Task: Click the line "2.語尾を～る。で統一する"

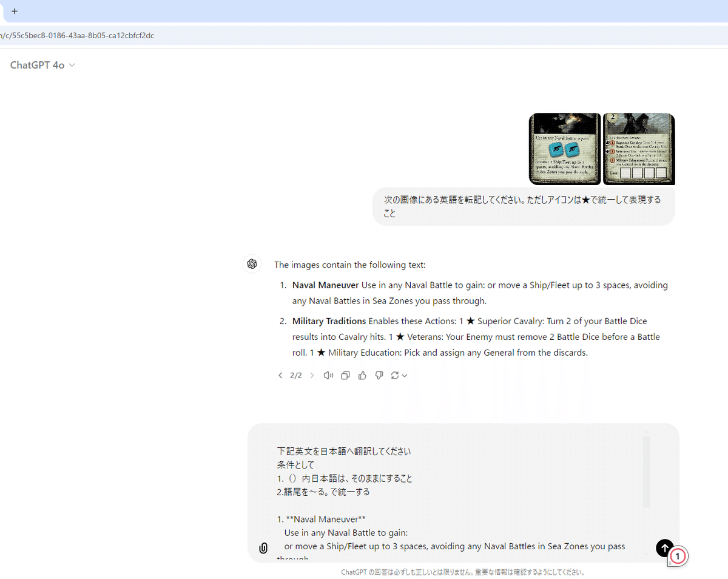Action: coord(323,492)
